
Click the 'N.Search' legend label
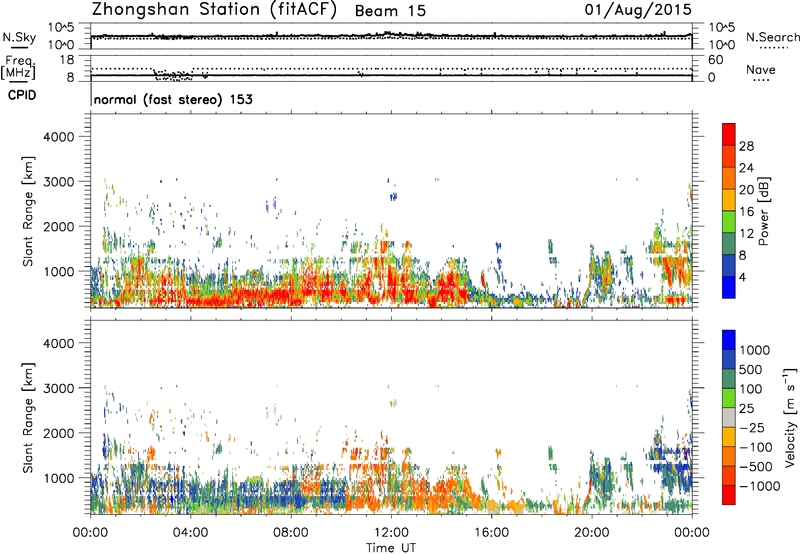point(772,37)
